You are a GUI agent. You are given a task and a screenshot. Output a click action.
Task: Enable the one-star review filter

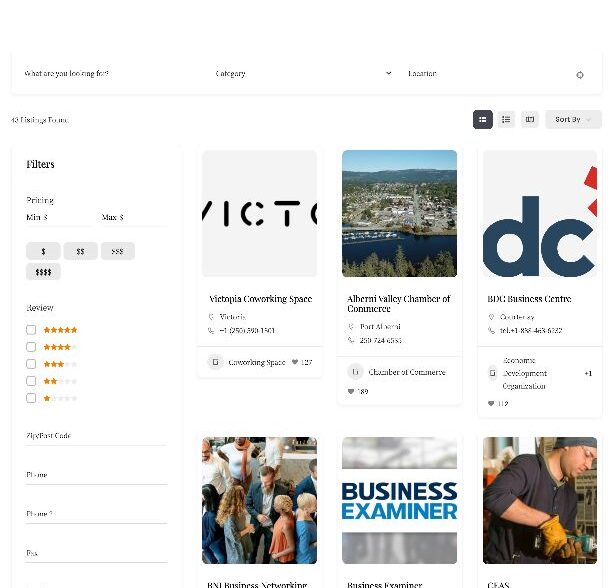[31, 398]
